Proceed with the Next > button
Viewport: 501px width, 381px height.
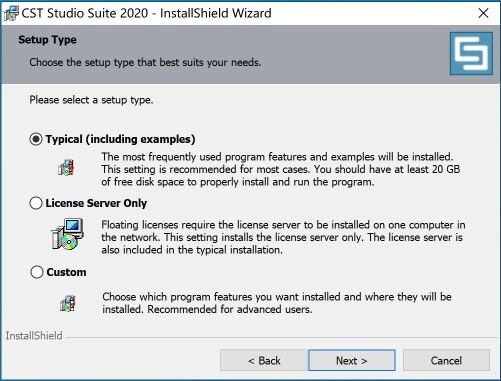(x=352, y=360)
